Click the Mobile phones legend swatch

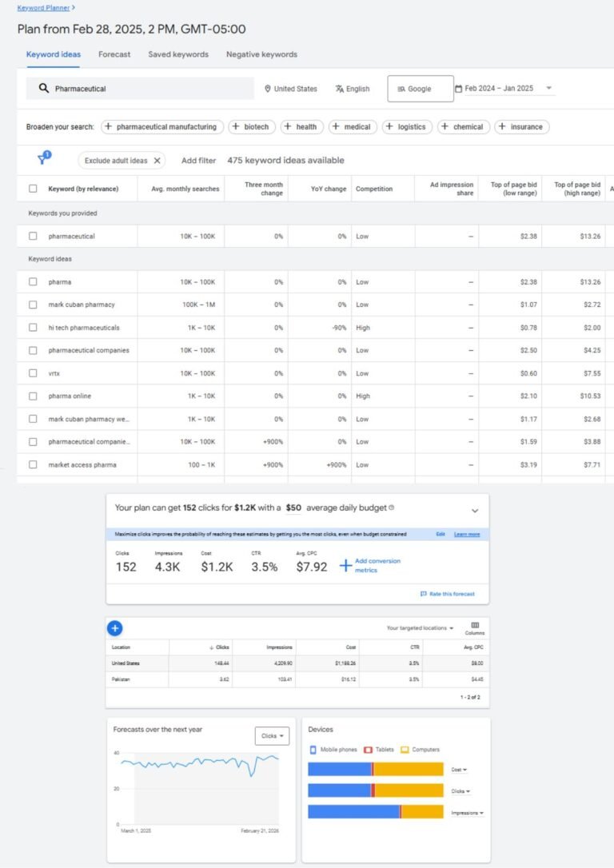pyautogui.click(x=313, y=750)
